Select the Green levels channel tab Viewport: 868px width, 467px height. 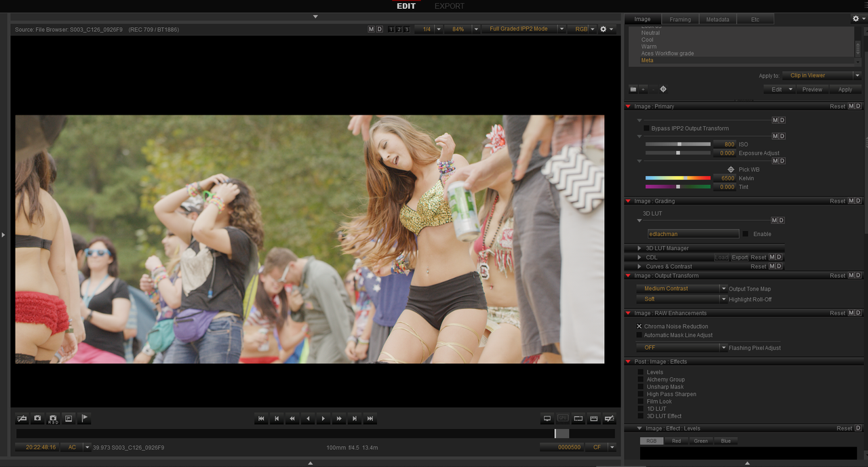click(x=701, y=441)
